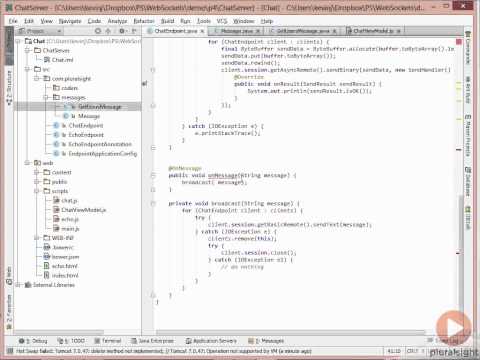Select echo.js in the scripts folder
480x360 pixels.
(66, 219)
